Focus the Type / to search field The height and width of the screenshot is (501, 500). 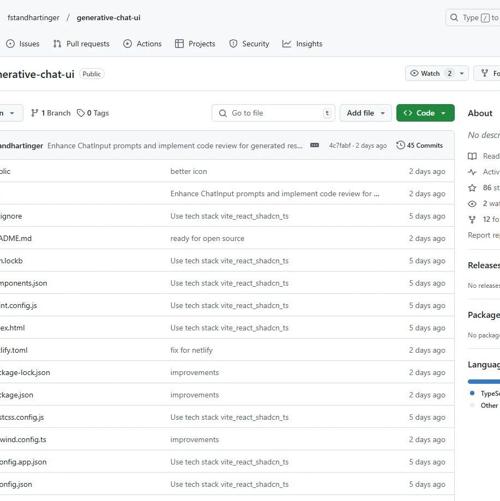point(473,17)
